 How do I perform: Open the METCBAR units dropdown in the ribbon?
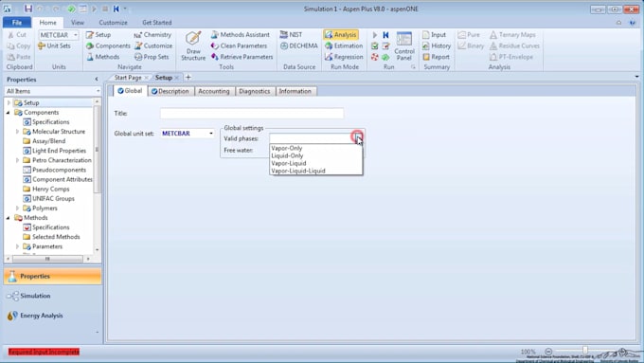75,35
